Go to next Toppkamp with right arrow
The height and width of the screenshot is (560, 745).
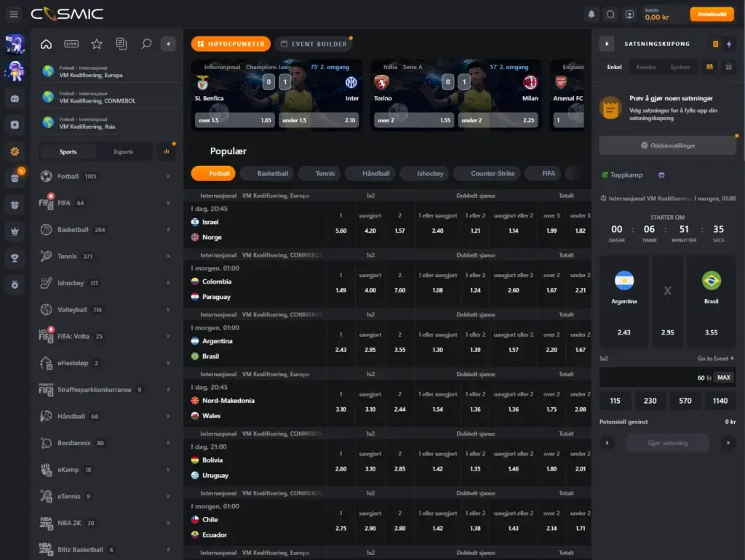coord(728,443)
